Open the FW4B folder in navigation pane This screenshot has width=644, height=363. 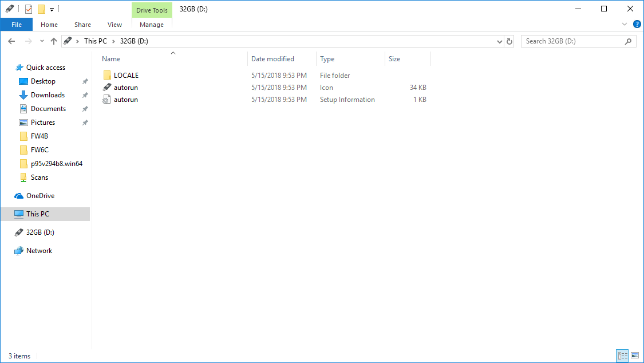click(x=39, y=136)
